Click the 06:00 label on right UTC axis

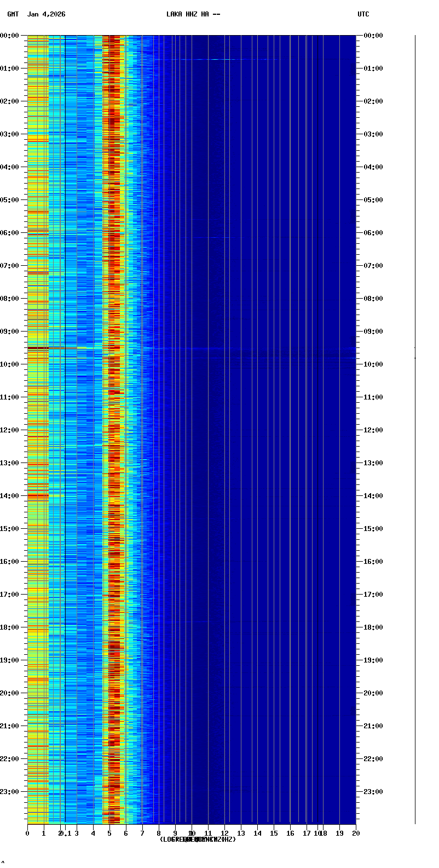(374, 233)
